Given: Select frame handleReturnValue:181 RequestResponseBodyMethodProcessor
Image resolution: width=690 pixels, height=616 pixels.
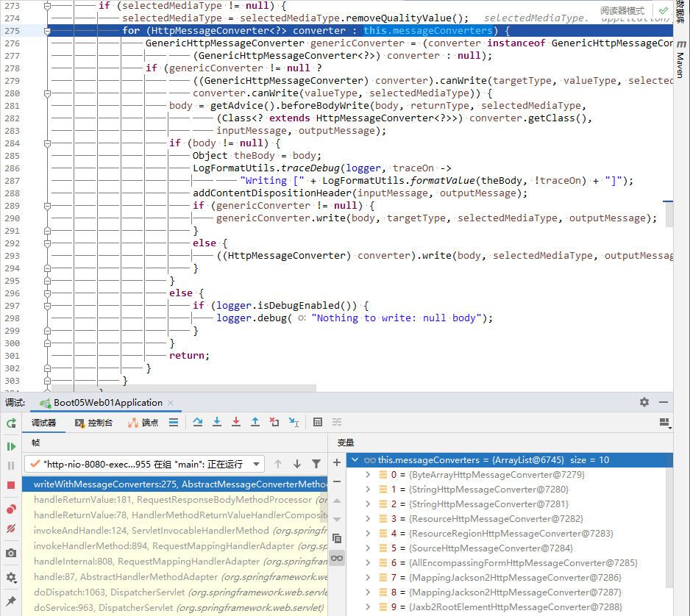Looking at the screenshot, I should 174,500.
